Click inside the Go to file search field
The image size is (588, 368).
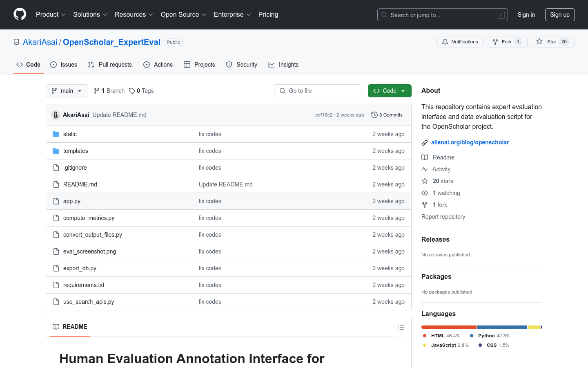[318, 90]
